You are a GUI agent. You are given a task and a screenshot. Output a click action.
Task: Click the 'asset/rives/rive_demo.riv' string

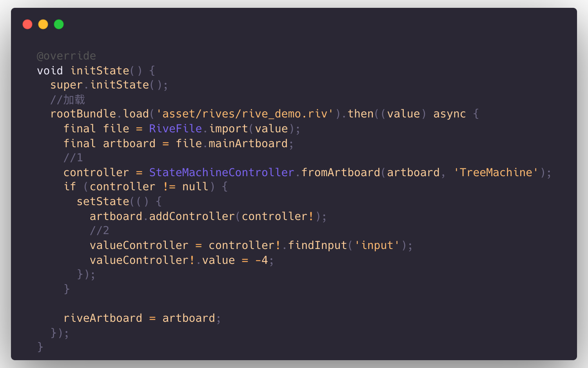pos(245,114)
